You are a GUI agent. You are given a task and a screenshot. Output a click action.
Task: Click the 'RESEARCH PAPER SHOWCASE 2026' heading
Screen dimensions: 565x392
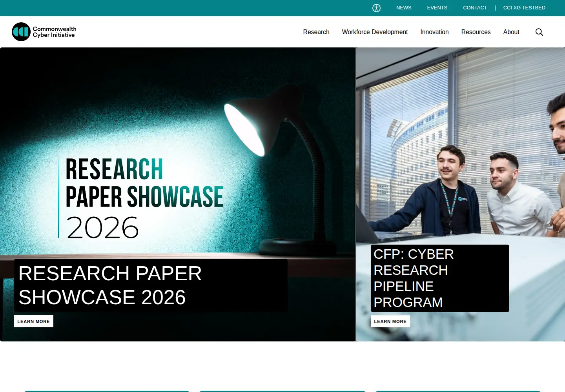click(x=151, y=285)
